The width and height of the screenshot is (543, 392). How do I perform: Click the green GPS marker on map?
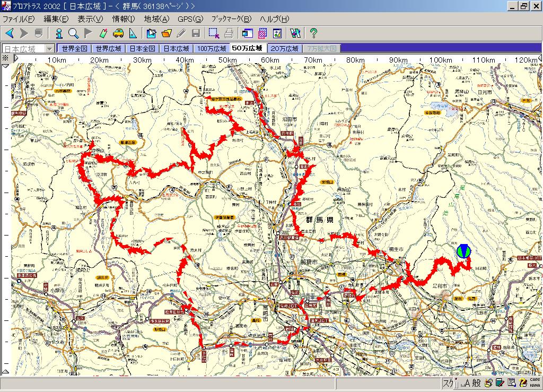point(463,251)
